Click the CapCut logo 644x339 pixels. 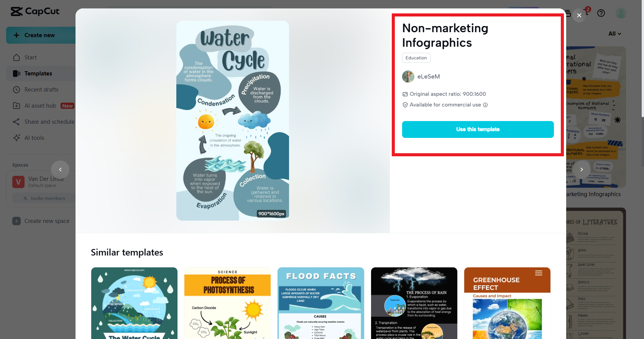pyautogui.click(x=35, y=11)
